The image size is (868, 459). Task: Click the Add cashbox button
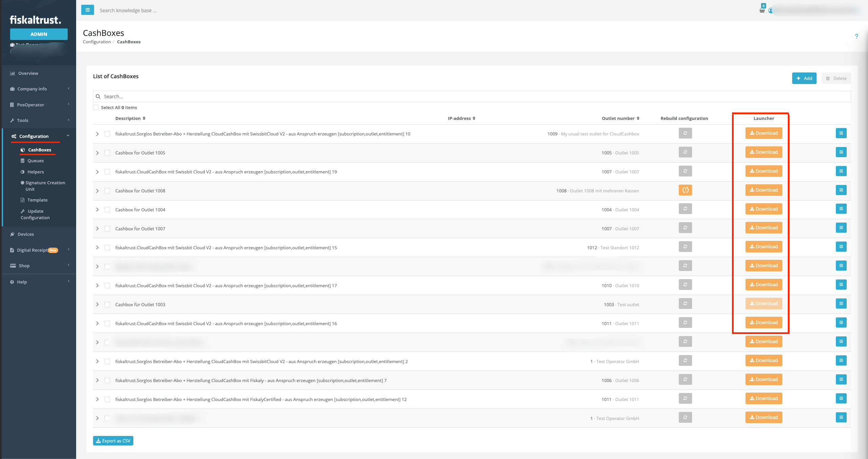pos(804,78)
